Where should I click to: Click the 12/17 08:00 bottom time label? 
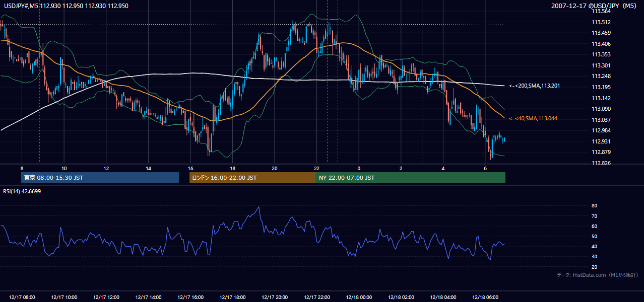click(22, 297)
